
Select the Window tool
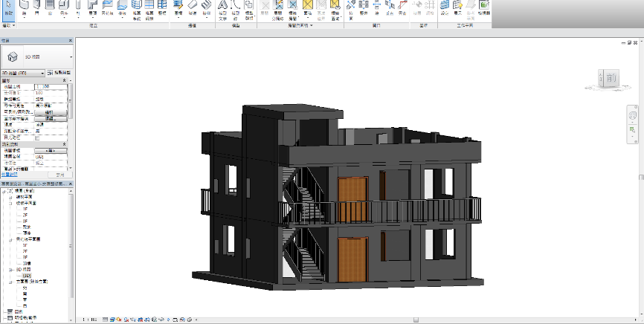(50, 8)
